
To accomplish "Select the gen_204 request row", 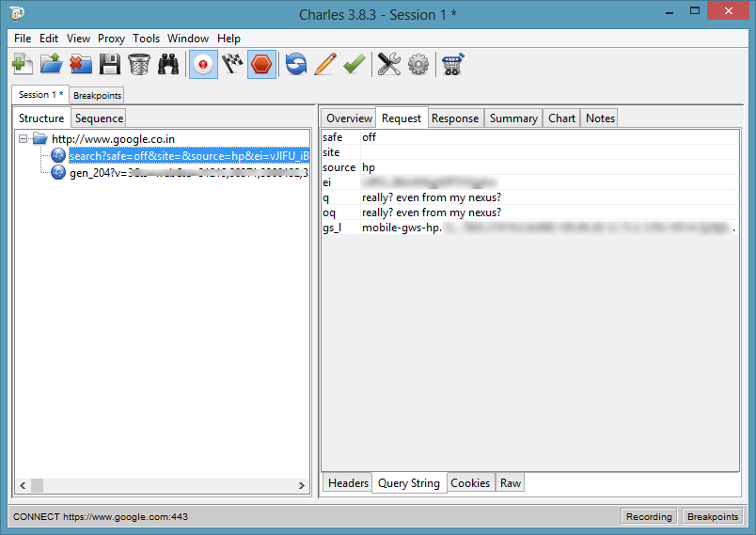I will [x=189, y=173].
